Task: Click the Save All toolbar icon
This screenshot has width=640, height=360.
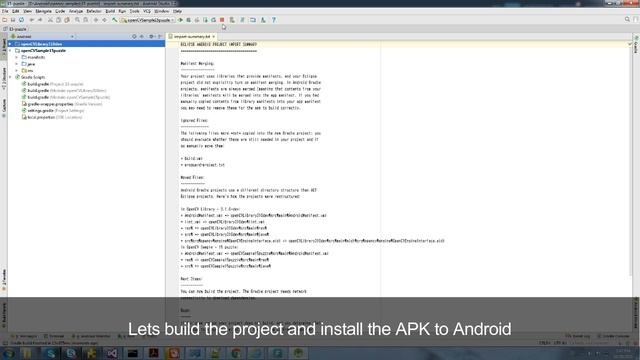Action: (13, 20)
